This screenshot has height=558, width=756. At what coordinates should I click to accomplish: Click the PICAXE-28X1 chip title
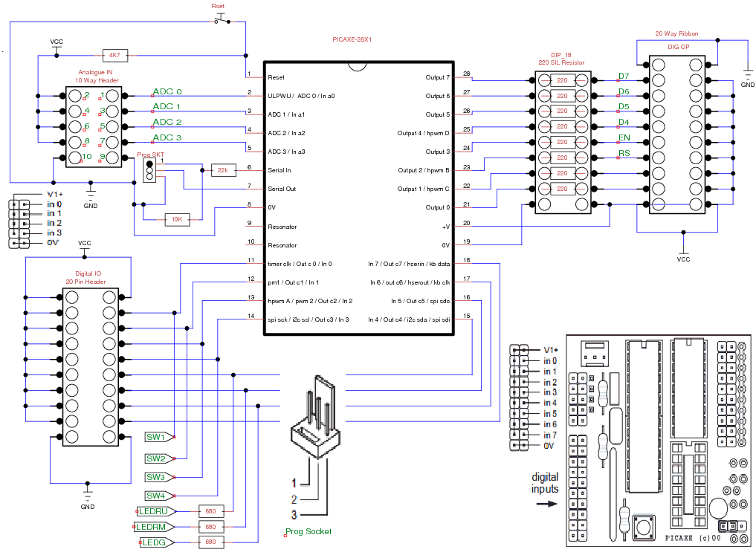[x=352, y=39]
